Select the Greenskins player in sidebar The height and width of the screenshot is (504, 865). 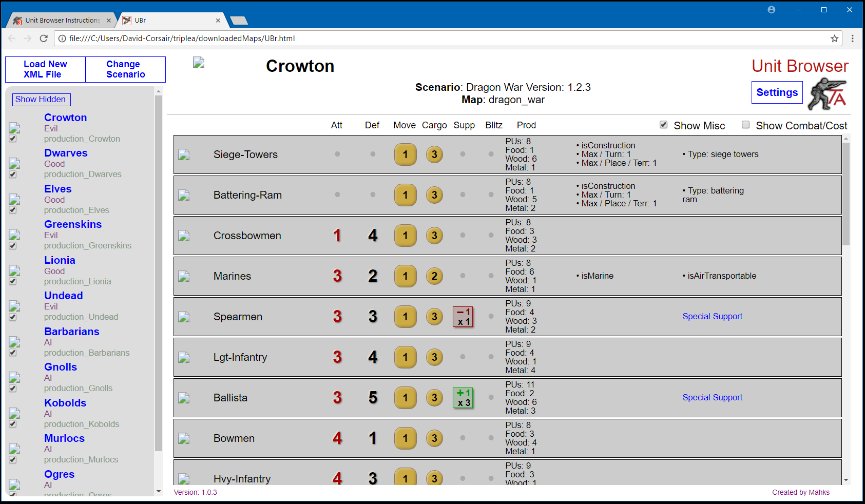pos(73,224)
